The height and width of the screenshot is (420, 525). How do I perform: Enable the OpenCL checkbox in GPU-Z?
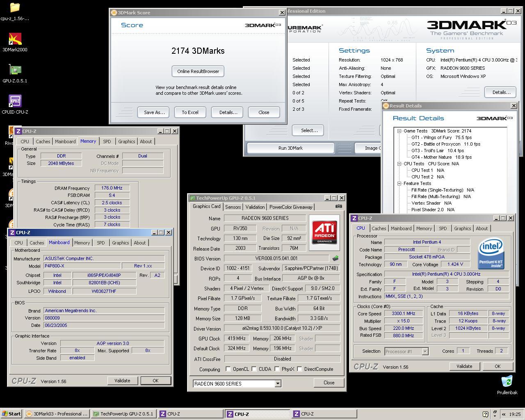click(x=228, y=369)
